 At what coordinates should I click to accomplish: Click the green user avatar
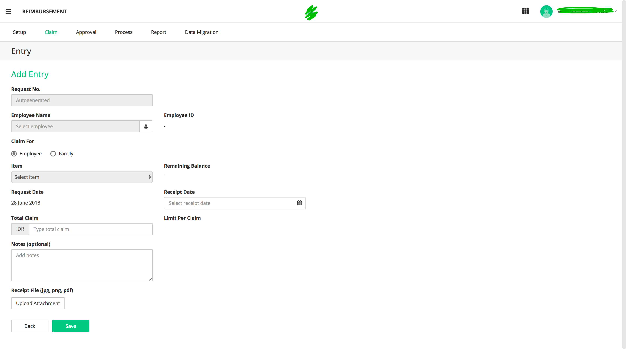point(546,11)
